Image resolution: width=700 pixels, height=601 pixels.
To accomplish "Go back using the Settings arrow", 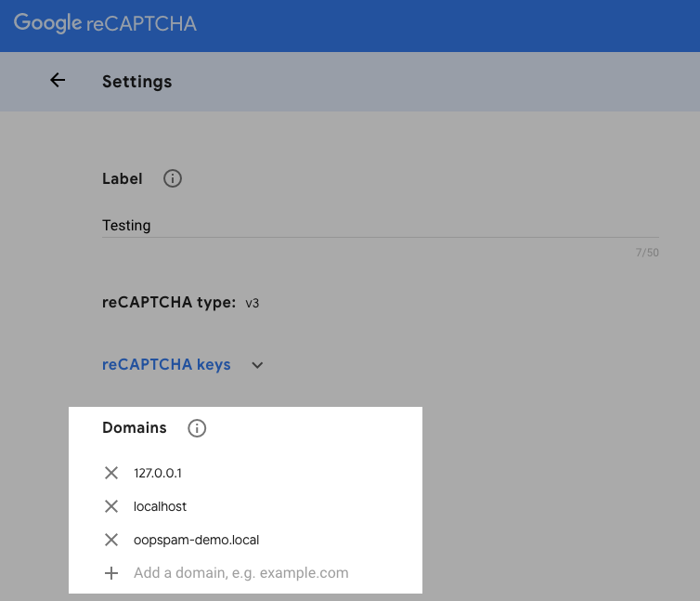I will coord(58,81).
